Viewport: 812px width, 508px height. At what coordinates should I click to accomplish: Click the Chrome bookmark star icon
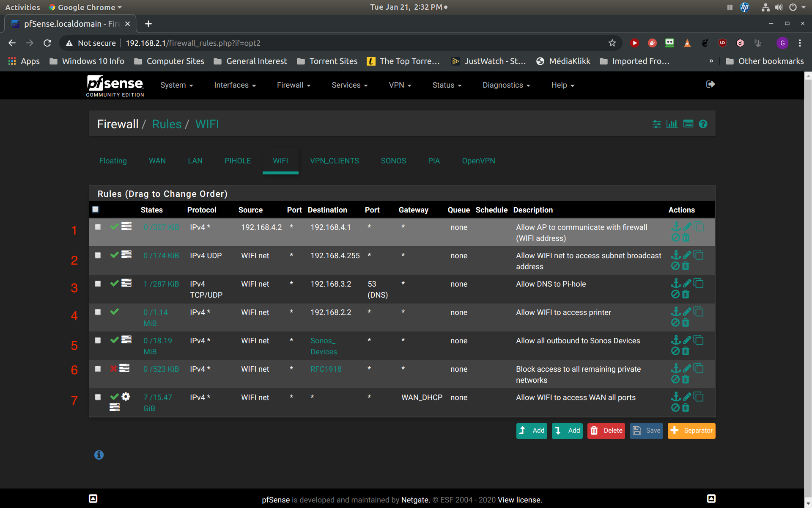612,43
